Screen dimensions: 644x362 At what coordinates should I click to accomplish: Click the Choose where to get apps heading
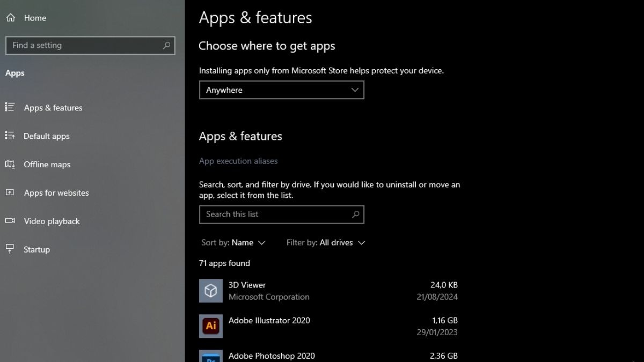(x=267, y=46)
